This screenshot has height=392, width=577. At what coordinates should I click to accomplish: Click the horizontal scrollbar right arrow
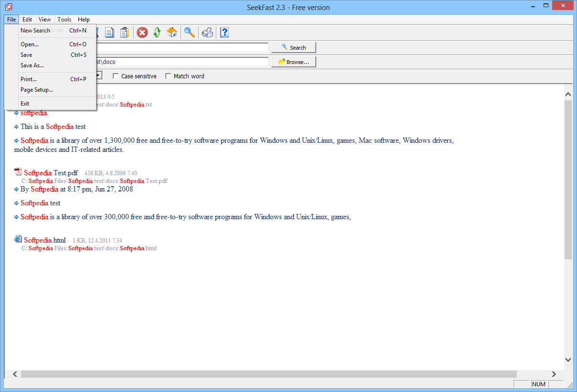pyautogui.click(x=554, y=374)
